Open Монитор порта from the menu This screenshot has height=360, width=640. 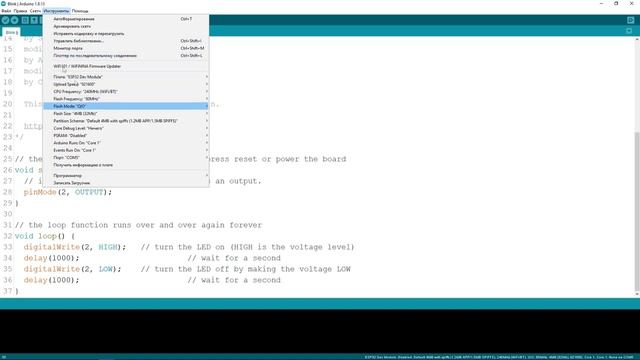coord(126,48)
